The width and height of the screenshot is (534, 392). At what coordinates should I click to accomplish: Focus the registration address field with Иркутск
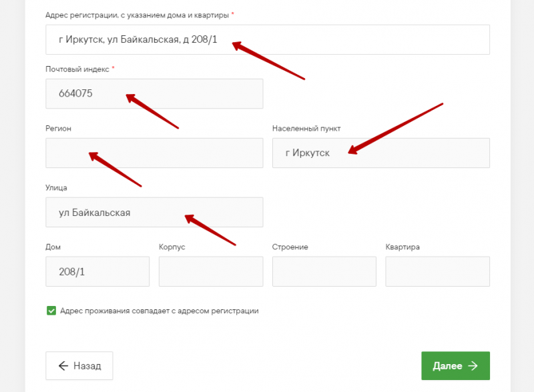pyautogui.click(x=267, y=40)
